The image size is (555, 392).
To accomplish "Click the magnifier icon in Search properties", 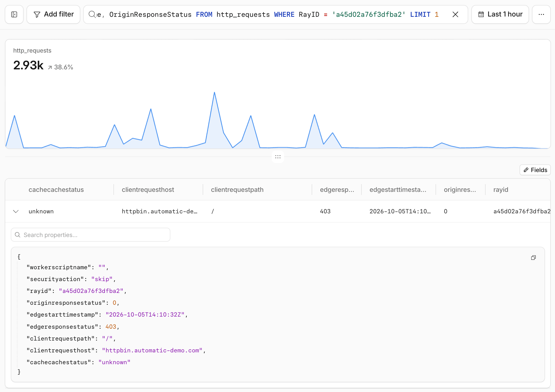I will click(18, 235).
